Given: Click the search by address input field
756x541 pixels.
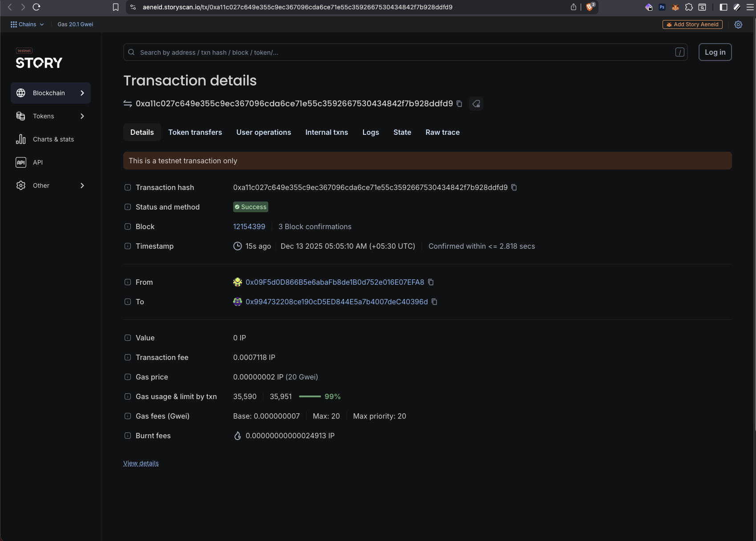Looking at the screenshot, I should coord(405,52).
